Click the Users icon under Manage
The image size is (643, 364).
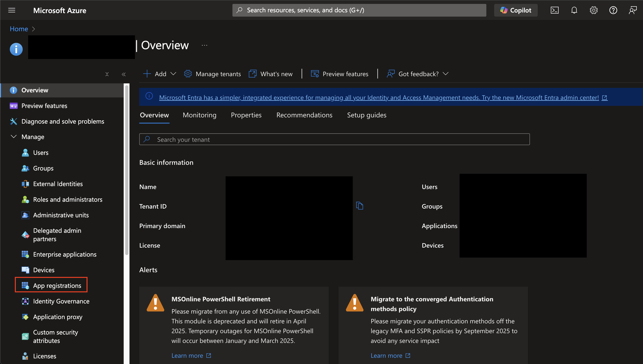pyautogui.click(x=26, y=152)
